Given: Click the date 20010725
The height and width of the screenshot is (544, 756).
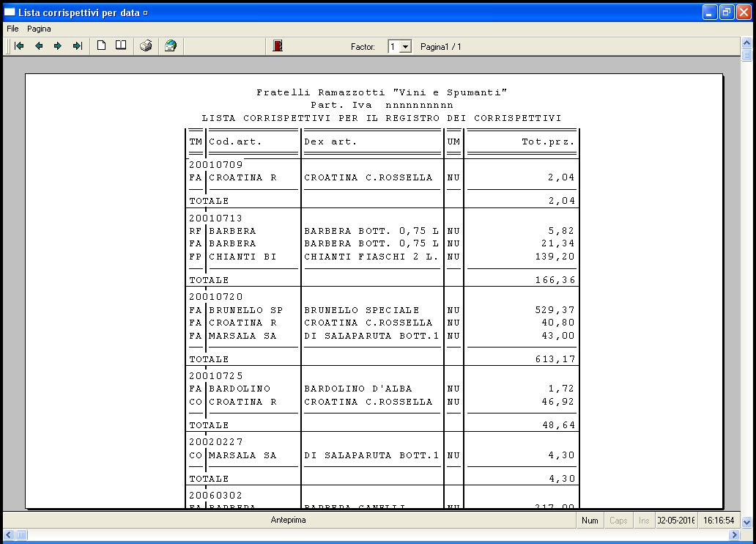Looking at the screenshot, I should (215, 376).
